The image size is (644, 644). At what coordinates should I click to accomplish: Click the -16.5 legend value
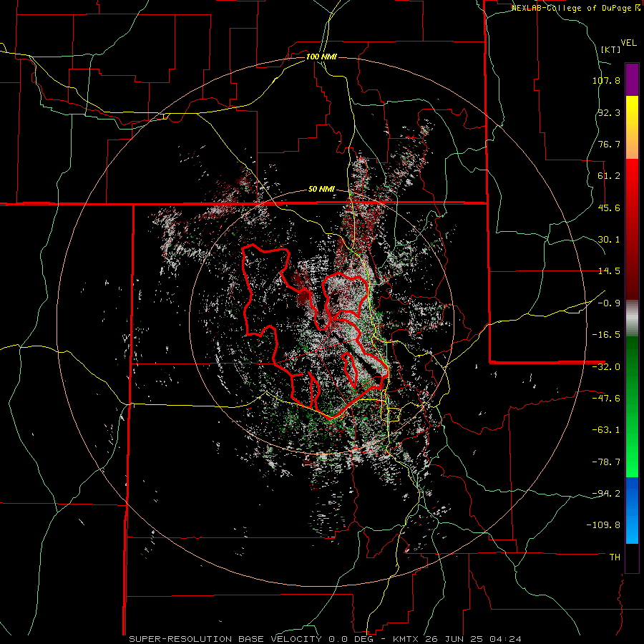point(606,335)
